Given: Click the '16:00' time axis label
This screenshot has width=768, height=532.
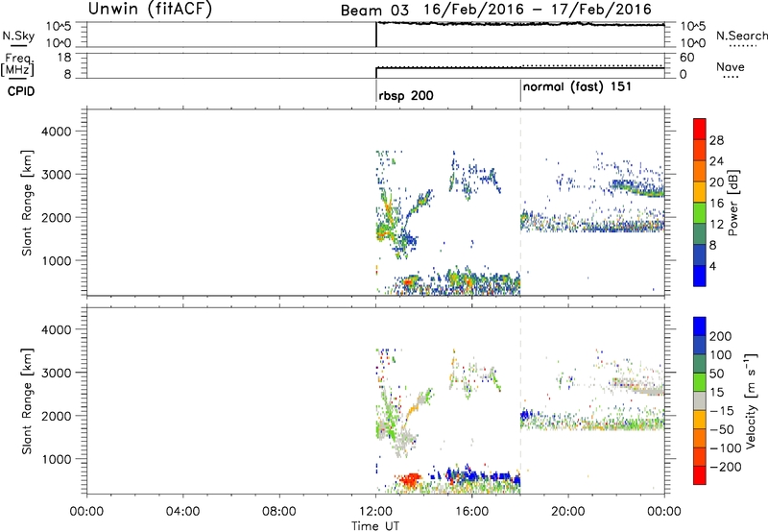Looking at the screenshot, I should pyautogui.click(x=471, y=512).
